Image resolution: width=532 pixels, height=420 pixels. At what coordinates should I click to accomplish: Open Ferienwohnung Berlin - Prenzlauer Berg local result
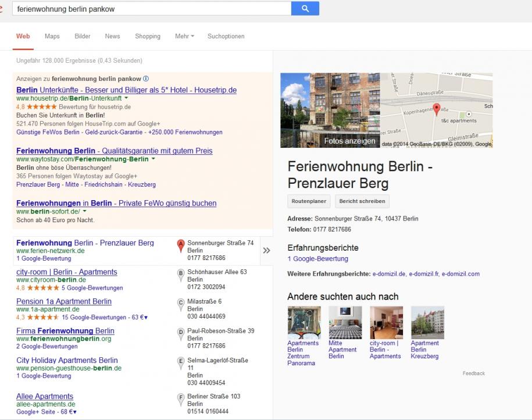pyautogui.click(x=85, y=243)
